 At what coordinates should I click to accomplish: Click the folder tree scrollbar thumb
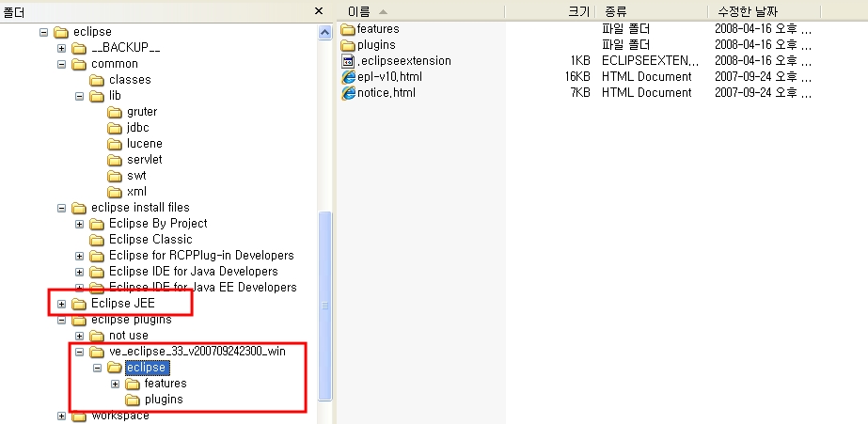(x=325, y=305)
